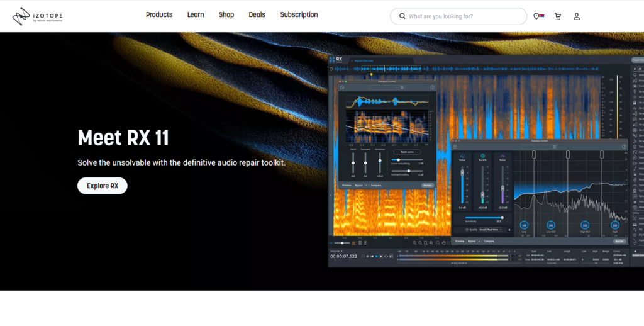644x326 pixels.
Task: Expand the Products navigation menu
Action: coord(159,15)
